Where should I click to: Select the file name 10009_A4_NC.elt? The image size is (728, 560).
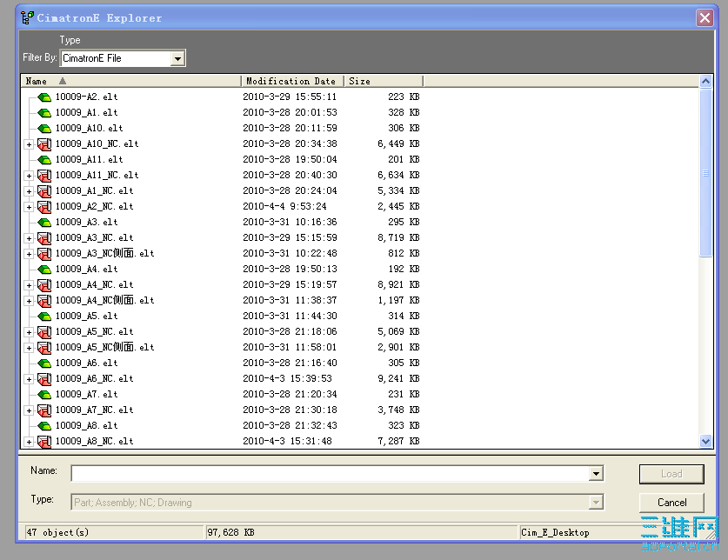(x=94, y=285)
